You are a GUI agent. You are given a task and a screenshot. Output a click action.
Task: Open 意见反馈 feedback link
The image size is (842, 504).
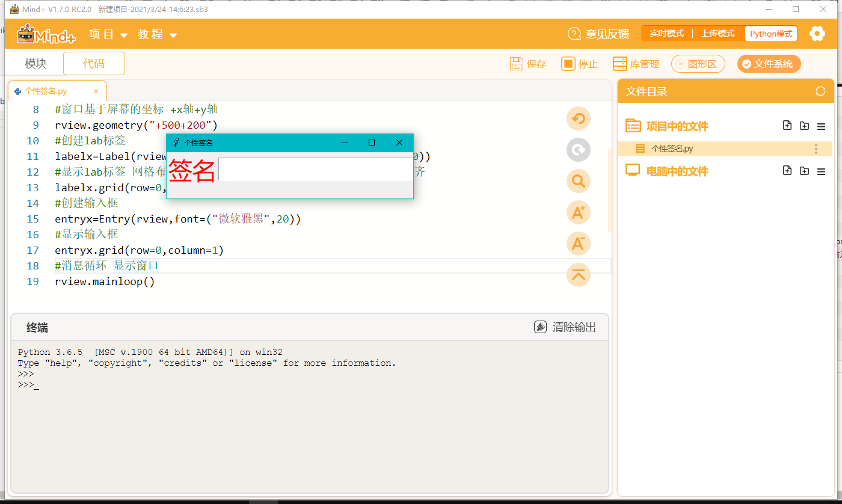[598, 34]
